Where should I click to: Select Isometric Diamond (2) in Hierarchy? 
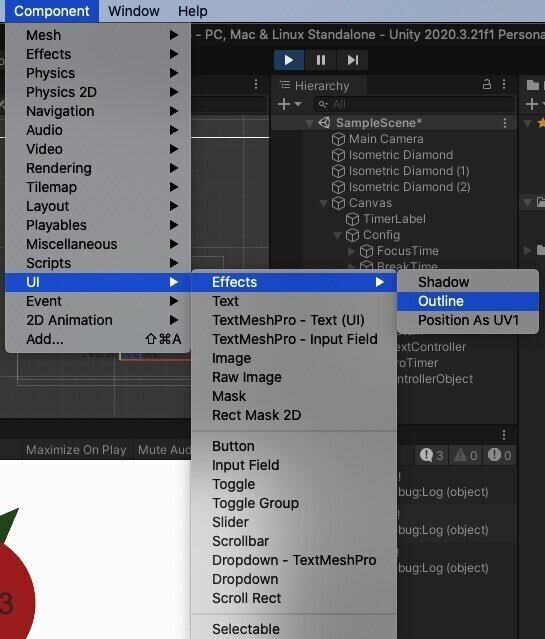click(401, 187)
